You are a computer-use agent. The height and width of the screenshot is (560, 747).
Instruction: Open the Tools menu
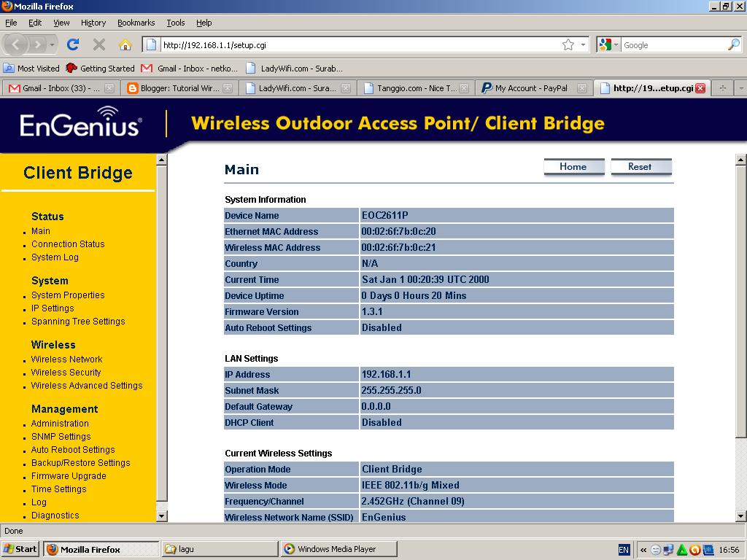coord(175,23)
